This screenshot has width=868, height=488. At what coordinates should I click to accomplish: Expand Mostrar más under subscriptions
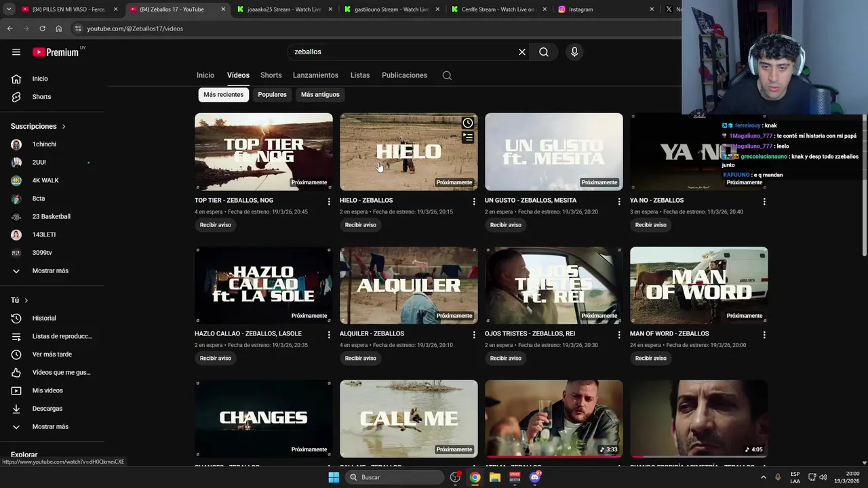[52, 271]
